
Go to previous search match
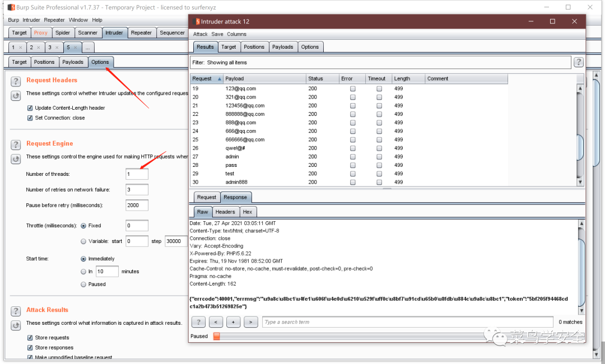[x=216, y=322]
